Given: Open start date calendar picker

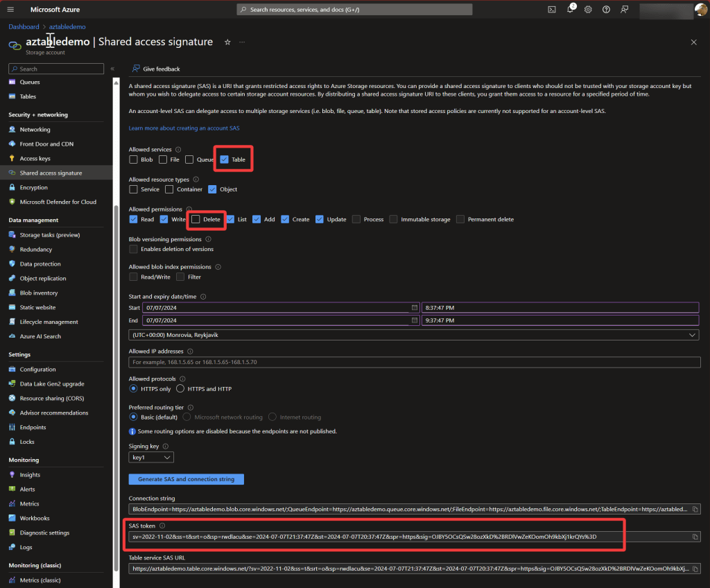Looking at the screenshot, I should click(415, 307).
